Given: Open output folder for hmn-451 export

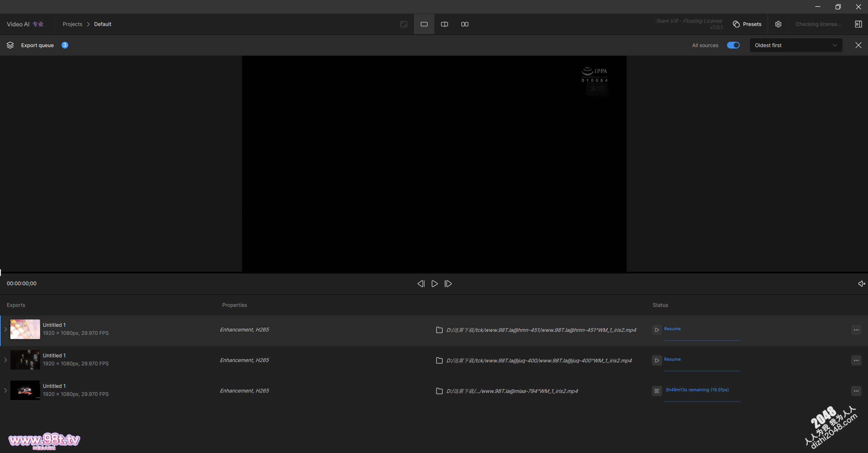Looking at the screenshot, I should tap(439, 330).
